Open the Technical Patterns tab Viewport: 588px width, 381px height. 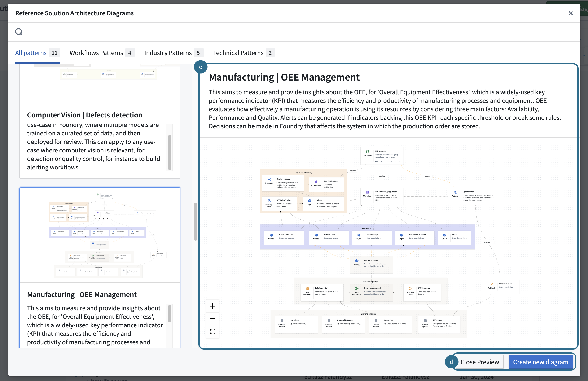click(x=244, y=53)
